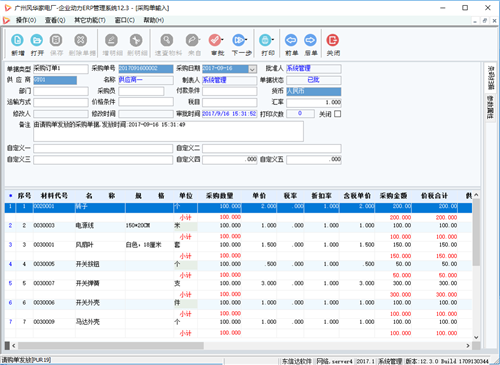
Task: Click the 采购数量 column header
Action: coord(219,196)
